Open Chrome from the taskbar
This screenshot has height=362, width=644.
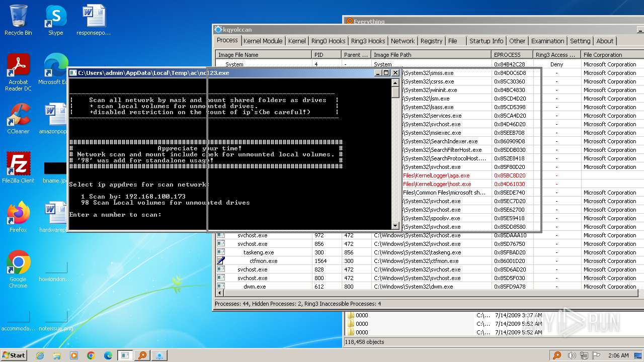coord(91,355)
